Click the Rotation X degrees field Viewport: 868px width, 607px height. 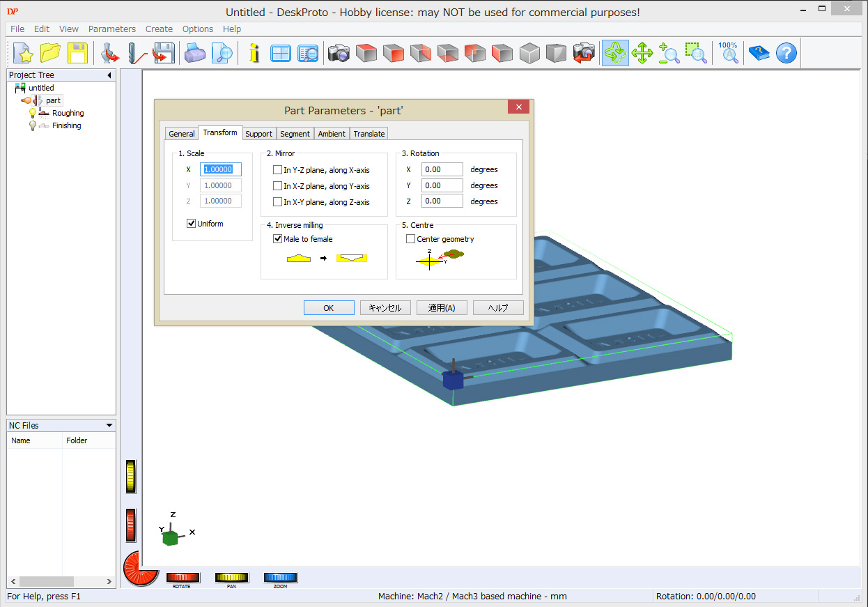pyautogui.click(x=442, y=169)
